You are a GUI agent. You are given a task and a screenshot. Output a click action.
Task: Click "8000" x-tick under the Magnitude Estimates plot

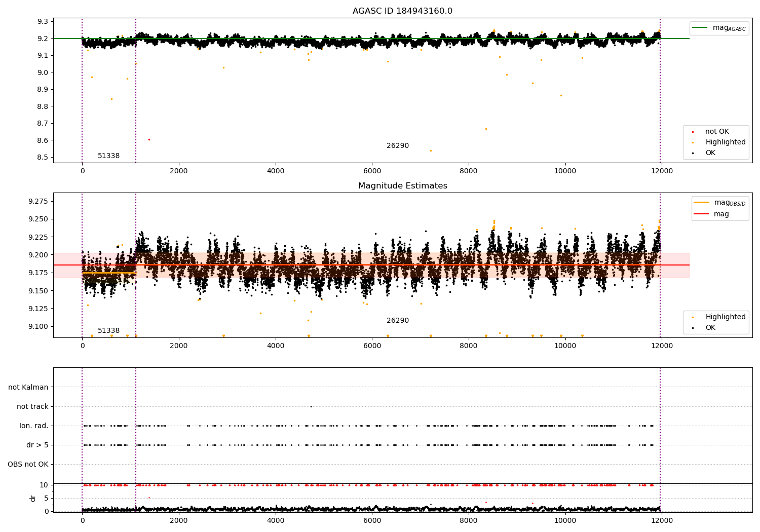point(469,346)
